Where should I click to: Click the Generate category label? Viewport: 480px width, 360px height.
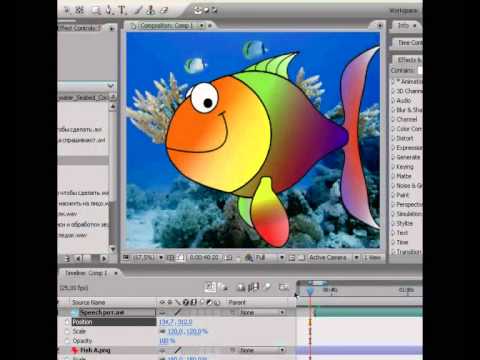click(408, 157)
